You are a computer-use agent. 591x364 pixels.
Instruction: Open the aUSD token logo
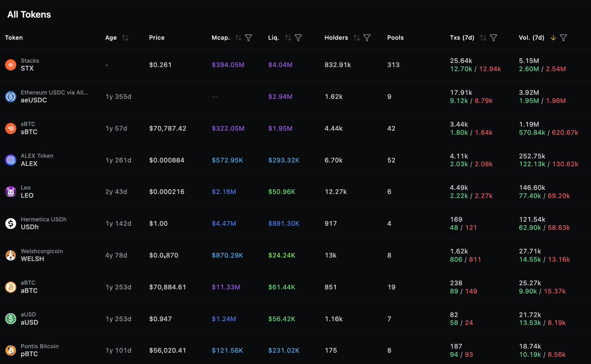pyautogui.click(x=10, y=319)
